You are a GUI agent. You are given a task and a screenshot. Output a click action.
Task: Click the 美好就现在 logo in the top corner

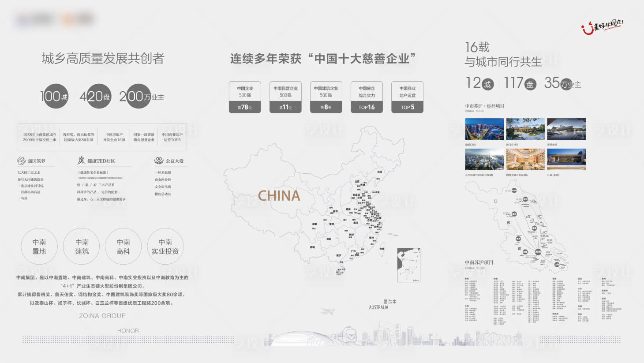tap(602, 27)
